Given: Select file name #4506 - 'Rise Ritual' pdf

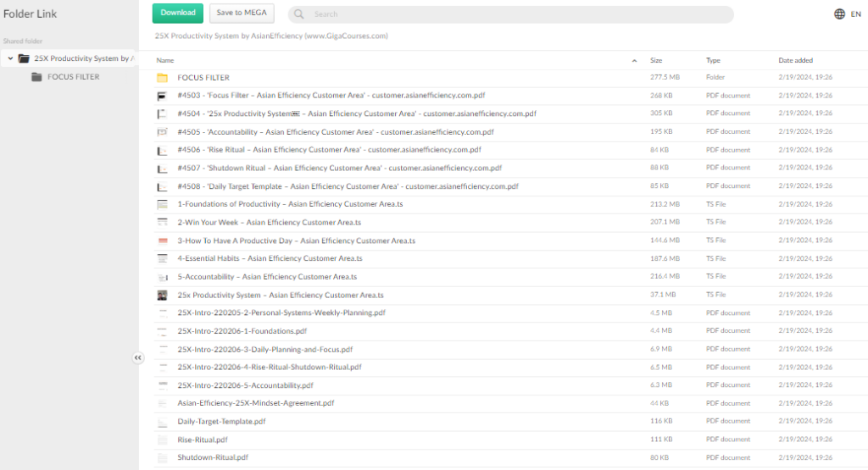Looking at the screenshot, I should 330,149.
